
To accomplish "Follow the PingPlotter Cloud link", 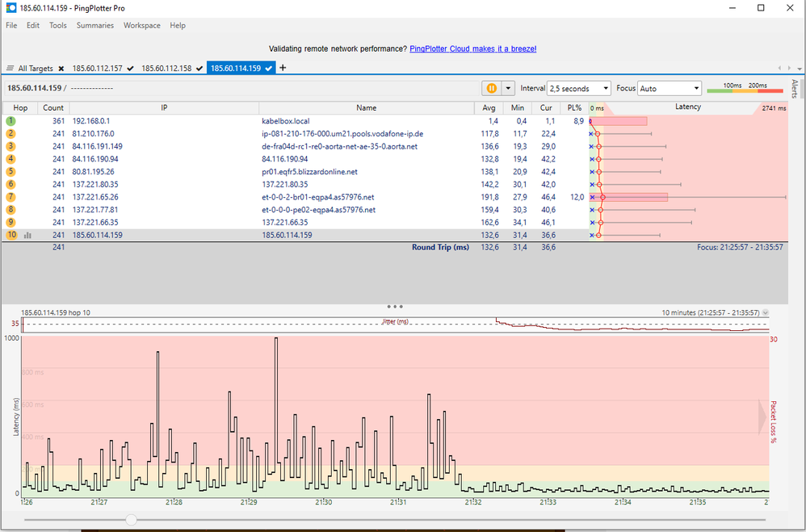I will (472, 48).
